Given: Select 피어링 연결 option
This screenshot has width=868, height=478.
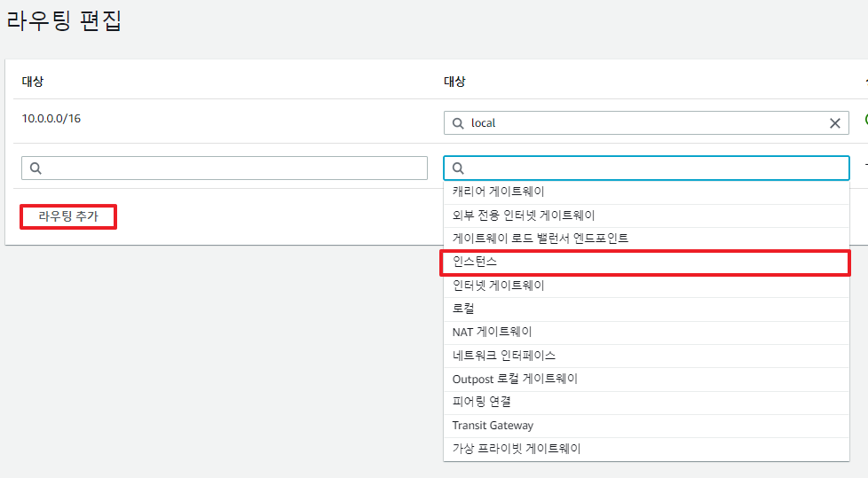Looking at the screenshot, I should point(646,403).
